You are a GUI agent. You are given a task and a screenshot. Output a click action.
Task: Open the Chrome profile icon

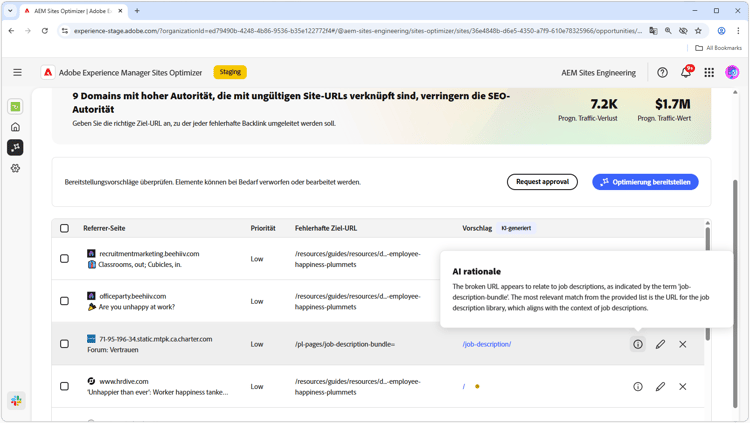(x=721, y=31)
